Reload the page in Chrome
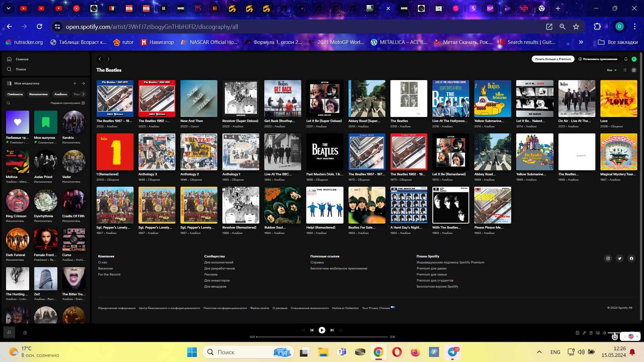 click(39, 26)
